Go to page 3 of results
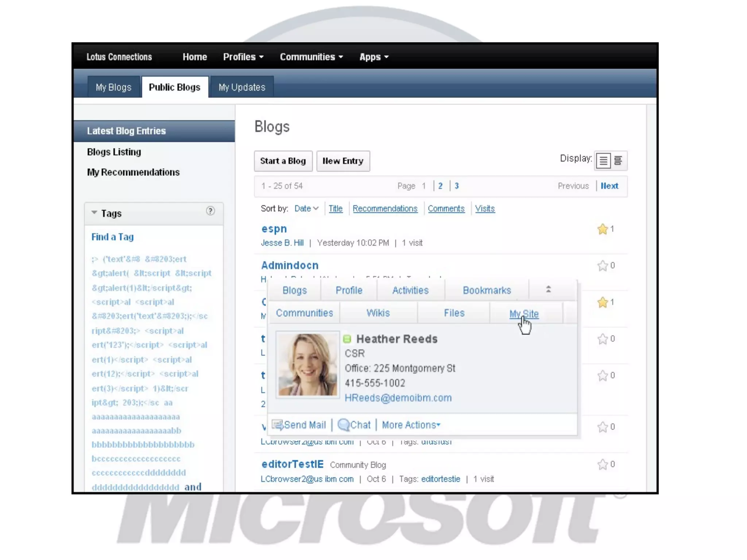 click(x=457, y=186)
